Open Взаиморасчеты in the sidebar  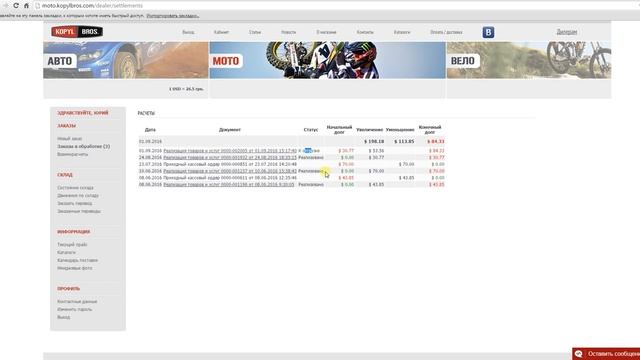click(73, 154)
